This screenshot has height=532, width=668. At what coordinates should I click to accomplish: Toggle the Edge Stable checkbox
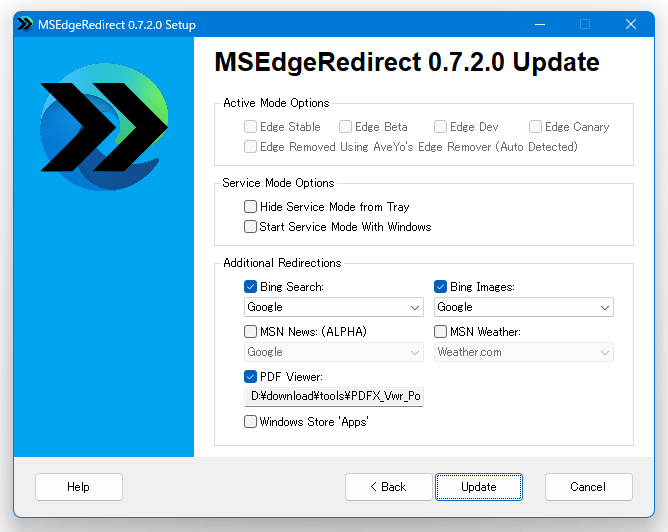250,127
